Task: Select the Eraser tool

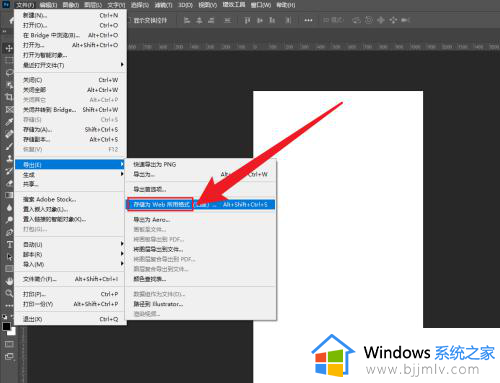Action: [x=9, y=183]
